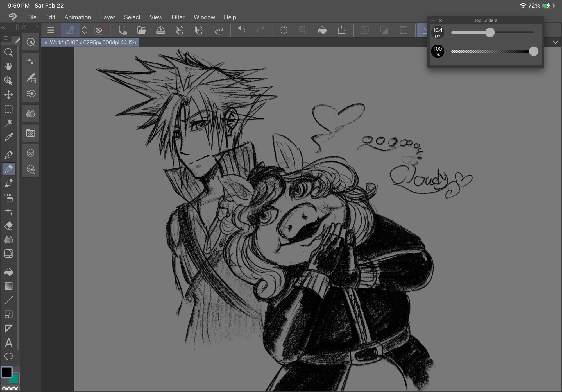Open the Sub Tool sliders palette icon
562x392 pixels.
click(31, 61)
